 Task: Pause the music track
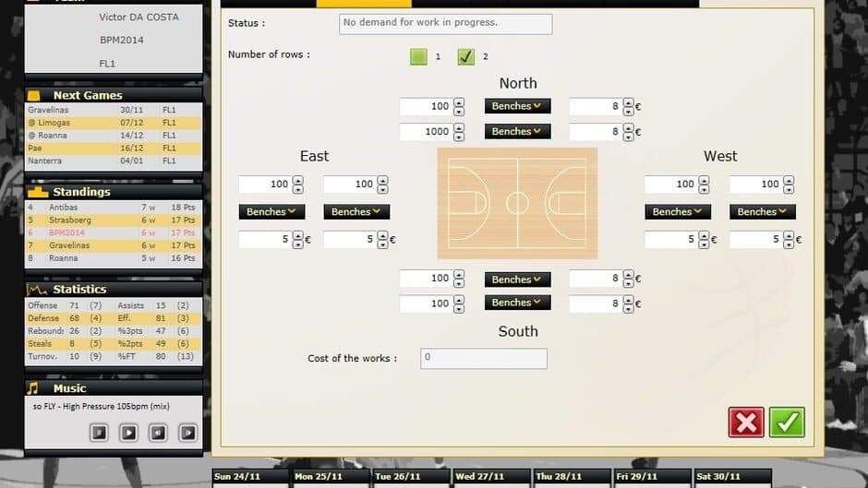tap(100, 432)
